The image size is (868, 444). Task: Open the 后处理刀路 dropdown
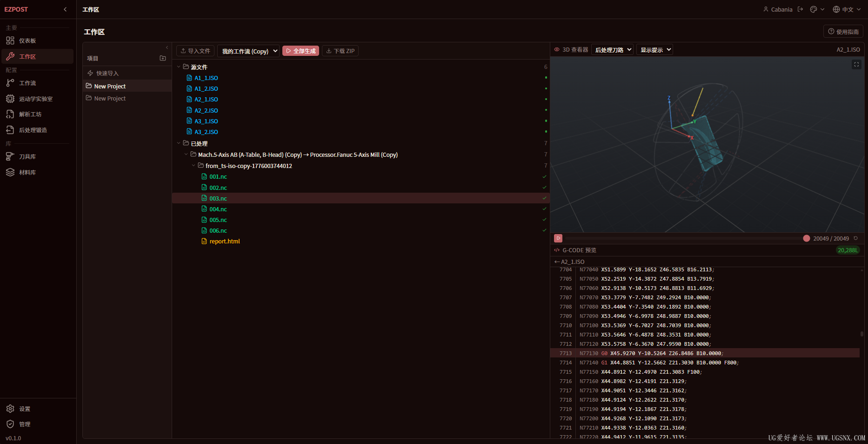click(x=612, y=50)
